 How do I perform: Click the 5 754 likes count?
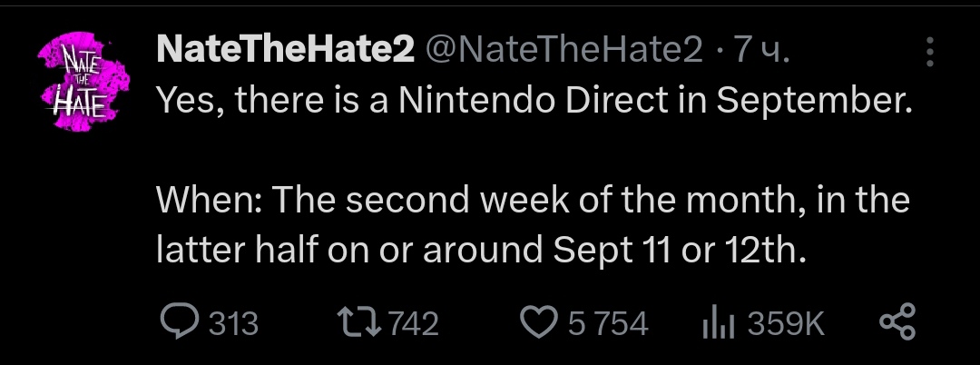point(608,324)
